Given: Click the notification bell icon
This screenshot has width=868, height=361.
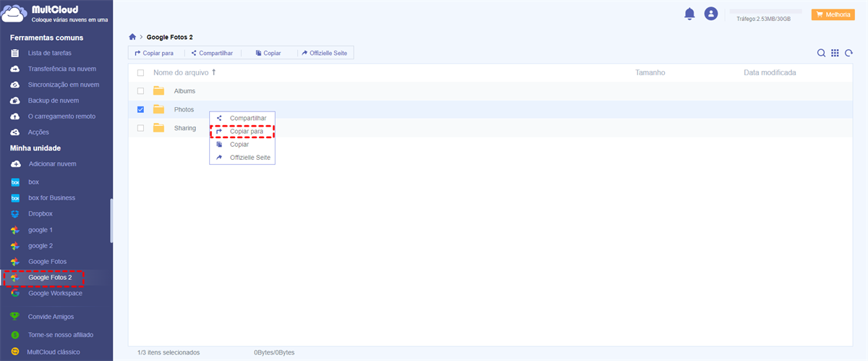Looking at the screenshot, I should (x=689, y=14).
